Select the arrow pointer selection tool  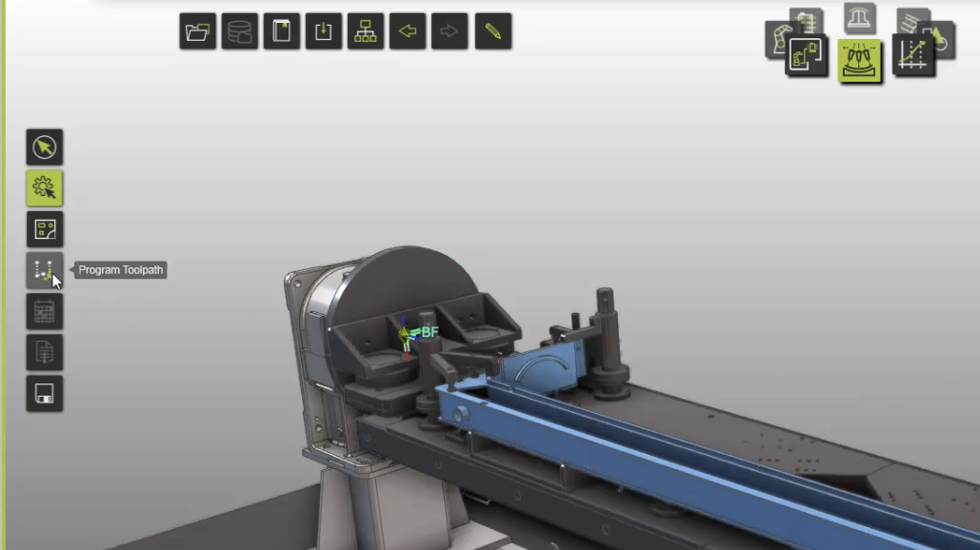point(45,147)
